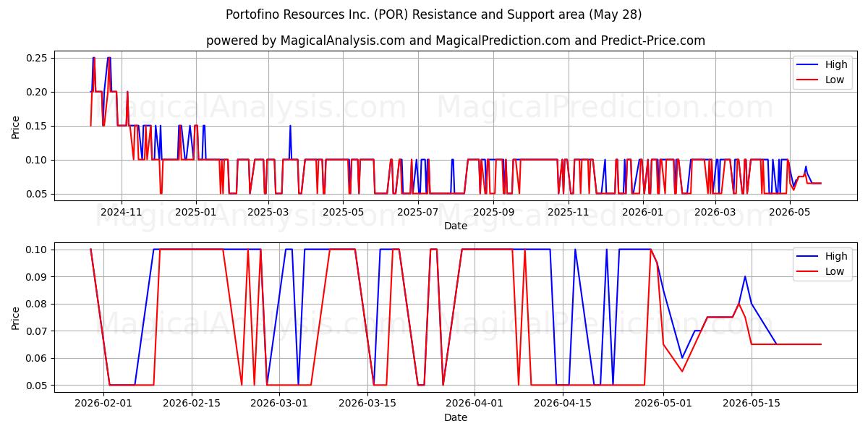The image size is (868, 434).
Task: Click the 'Price' axis label of top chart
Action: [x=16, y=126]
